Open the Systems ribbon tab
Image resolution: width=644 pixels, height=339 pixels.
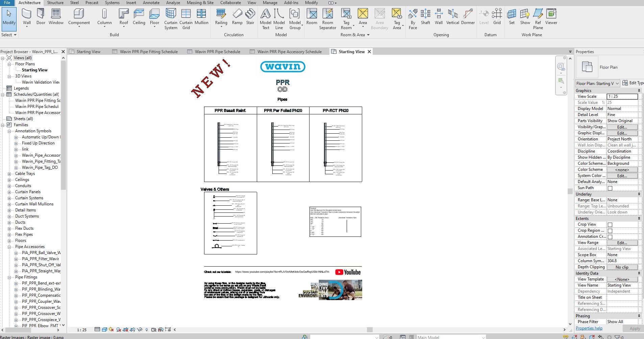(x=112, y=3)
